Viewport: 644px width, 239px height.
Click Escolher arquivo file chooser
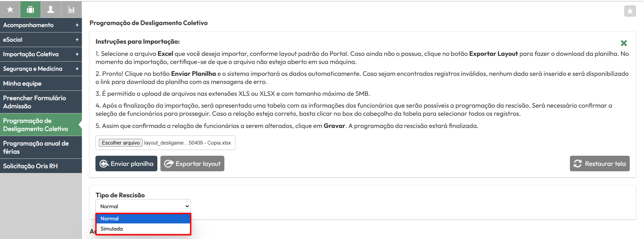[120, 143]
